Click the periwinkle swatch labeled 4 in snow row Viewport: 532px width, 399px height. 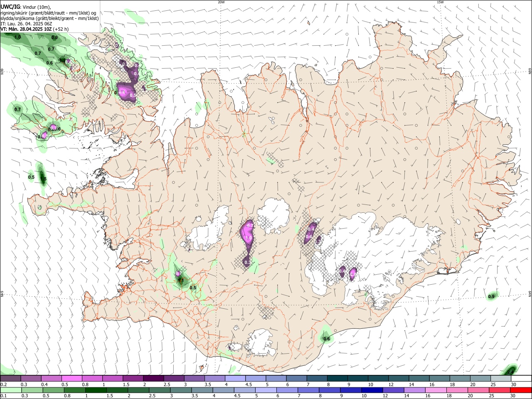(235, 378)
